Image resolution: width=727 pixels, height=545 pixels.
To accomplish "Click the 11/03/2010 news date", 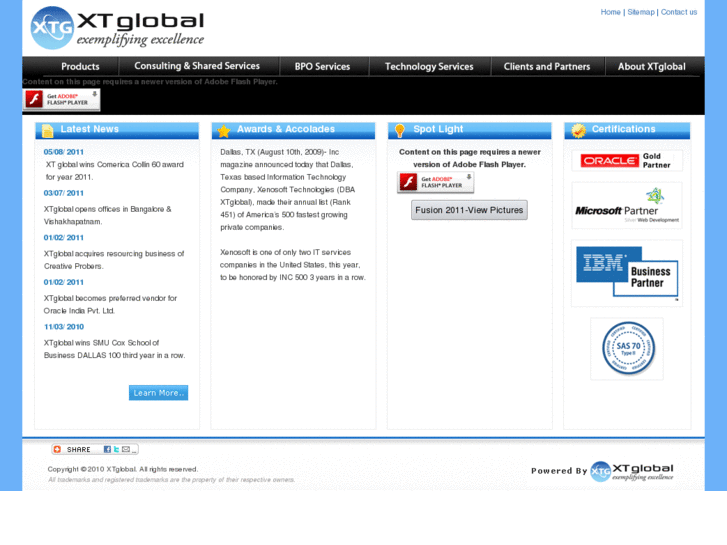I will point(64,327).
